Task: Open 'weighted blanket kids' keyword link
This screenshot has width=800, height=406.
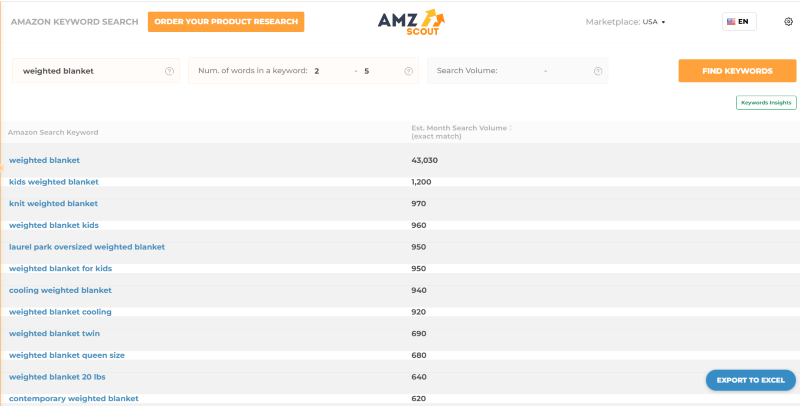Action: (54, 225)
